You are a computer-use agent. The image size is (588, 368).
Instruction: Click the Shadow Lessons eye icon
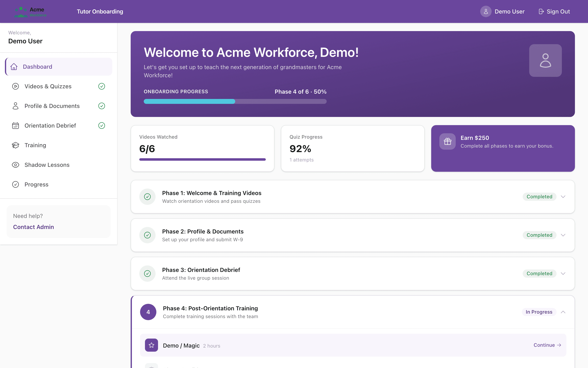[16, 165]
